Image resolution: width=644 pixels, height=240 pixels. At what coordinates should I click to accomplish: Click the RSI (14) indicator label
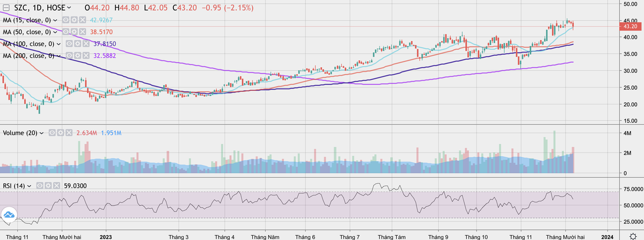pos(14,185)
